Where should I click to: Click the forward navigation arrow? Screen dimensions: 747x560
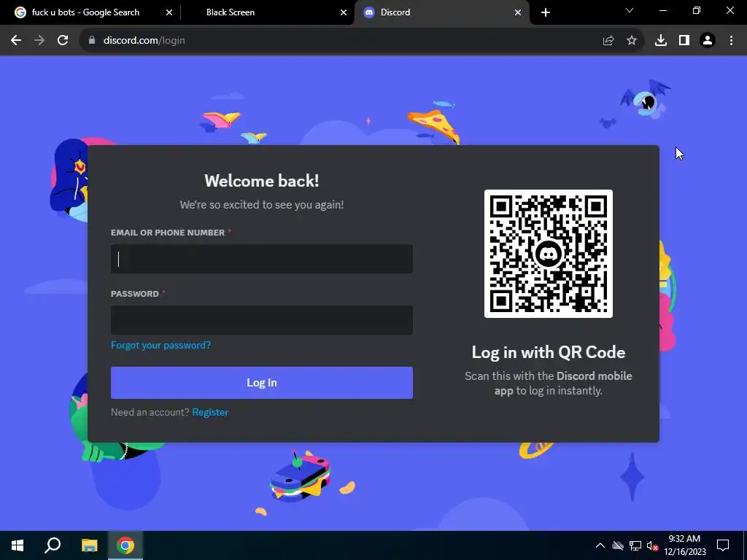pyautogui.click(x=39, y=41)
